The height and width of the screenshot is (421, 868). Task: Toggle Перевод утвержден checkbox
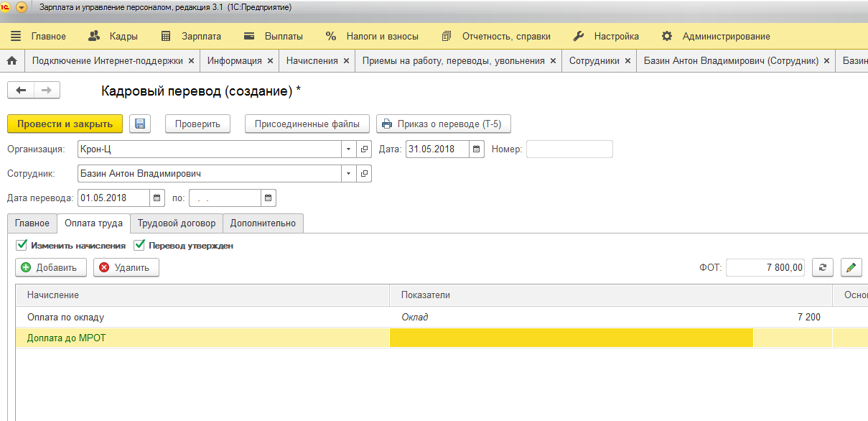pos(139,245)
